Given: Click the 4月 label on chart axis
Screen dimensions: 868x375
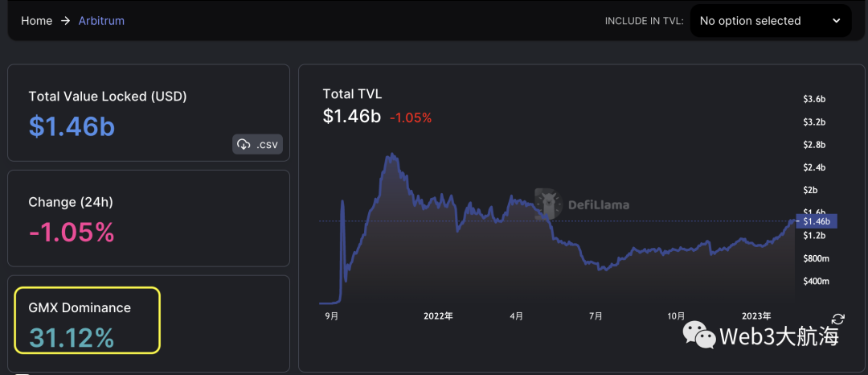Looking at the screenshot, I should (517, 316).
